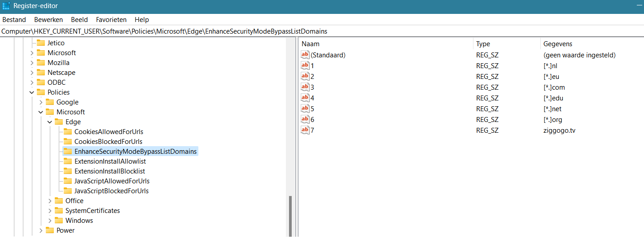
Task: Expand the Office key
Action: [x=50, y=201]
